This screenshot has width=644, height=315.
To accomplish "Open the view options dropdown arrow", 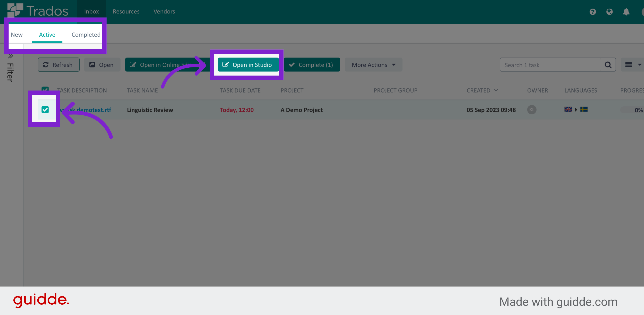I will tap(639, 65).
